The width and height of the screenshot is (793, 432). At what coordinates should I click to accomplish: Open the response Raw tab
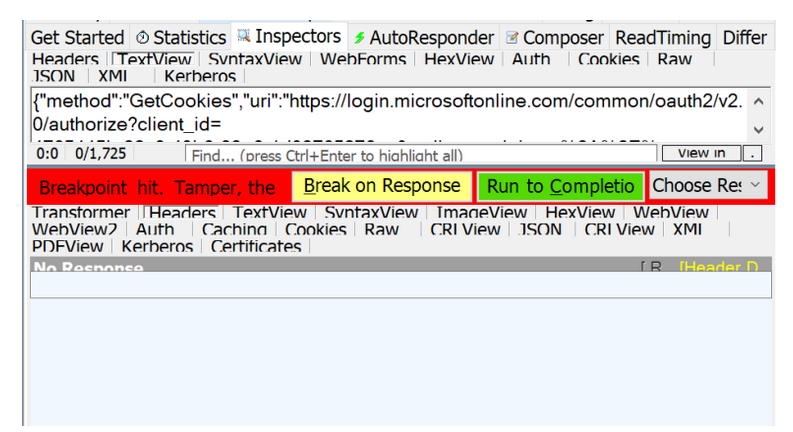(x=381, y=229)
